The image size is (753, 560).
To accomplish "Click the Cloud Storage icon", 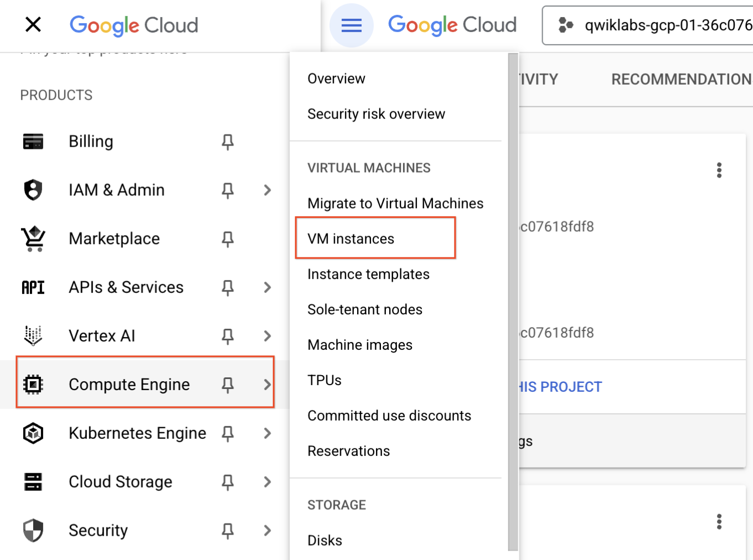I will 33,481.
